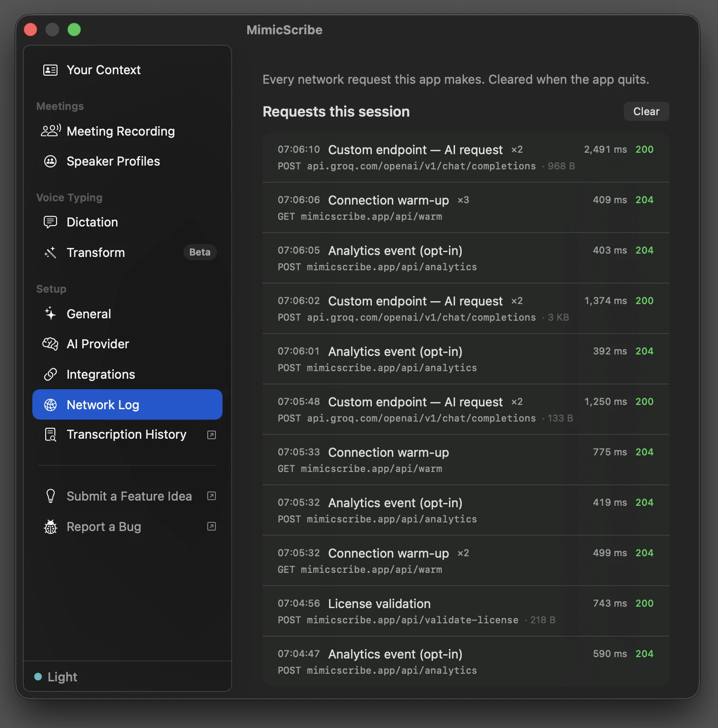Click the Transform wand icon
718x728 pixels.
[50, 253]
